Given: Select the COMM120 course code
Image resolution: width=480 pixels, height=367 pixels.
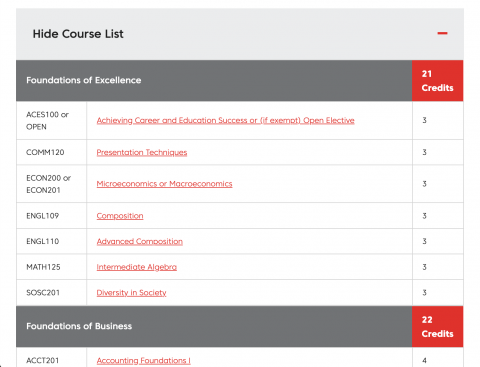Looking at the screenshot, I should (45, 152).
